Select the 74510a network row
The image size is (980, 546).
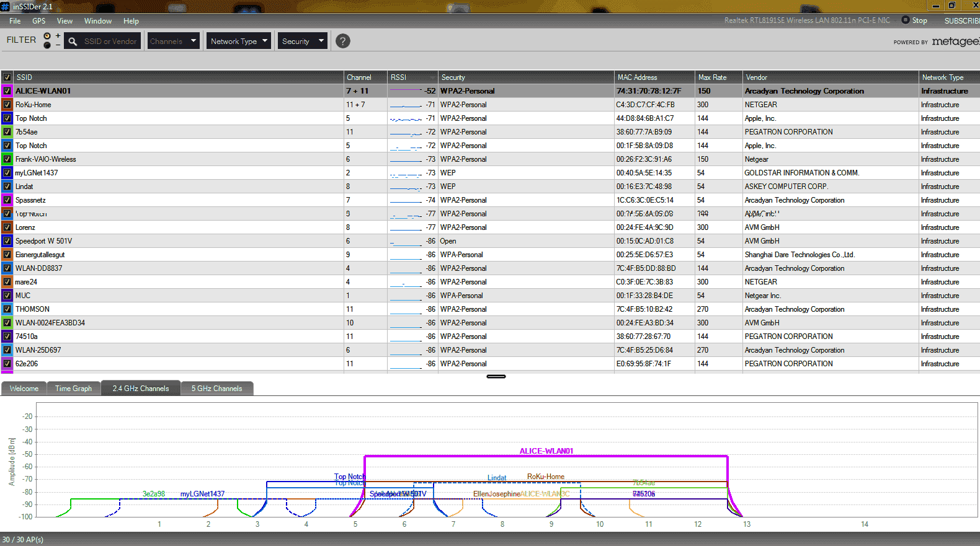point(490,337)
